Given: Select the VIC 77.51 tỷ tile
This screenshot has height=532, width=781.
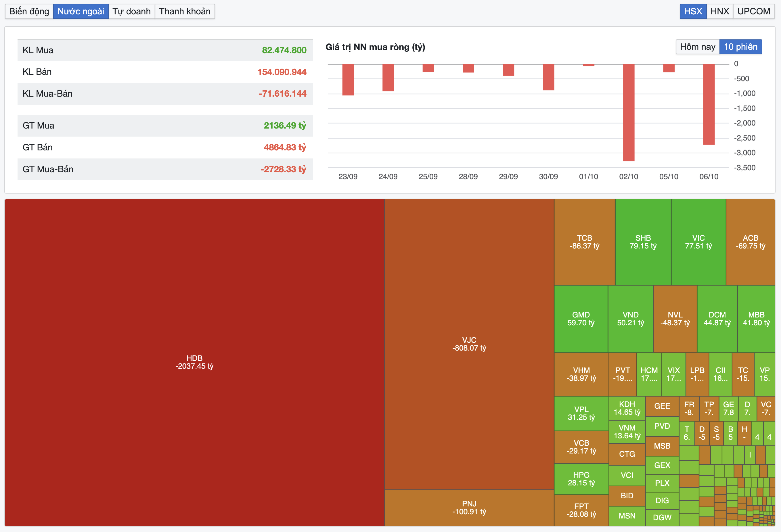Looking at the screenshot, I should click(699, 242).
